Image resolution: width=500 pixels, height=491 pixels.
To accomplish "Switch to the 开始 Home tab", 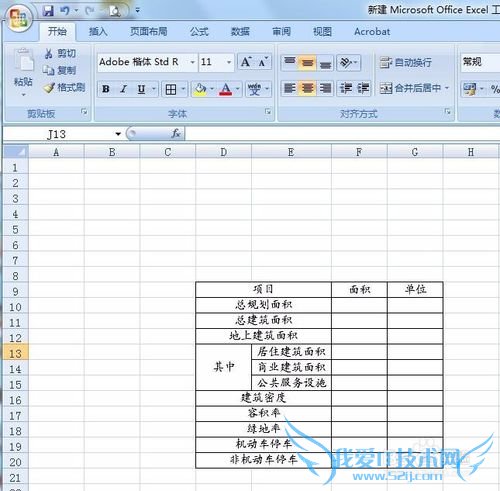I will coord(57,32).
